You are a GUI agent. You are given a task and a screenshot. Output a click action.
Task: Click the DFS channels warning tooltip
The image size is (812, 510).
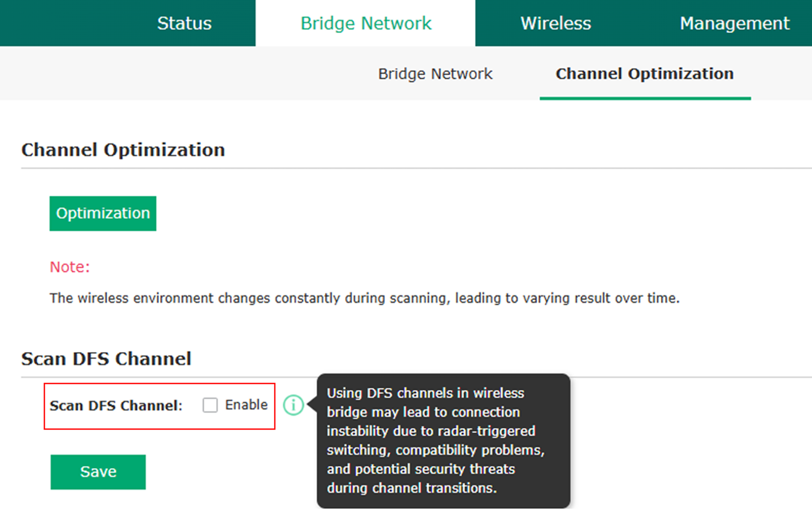point(444,441)
